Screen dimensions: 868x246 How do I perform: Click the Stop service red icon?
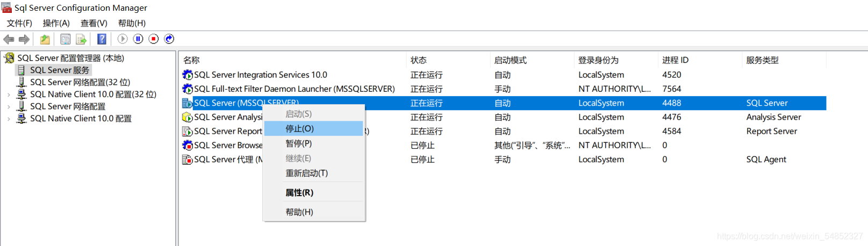pyautogui.click(x=154, y=39)
